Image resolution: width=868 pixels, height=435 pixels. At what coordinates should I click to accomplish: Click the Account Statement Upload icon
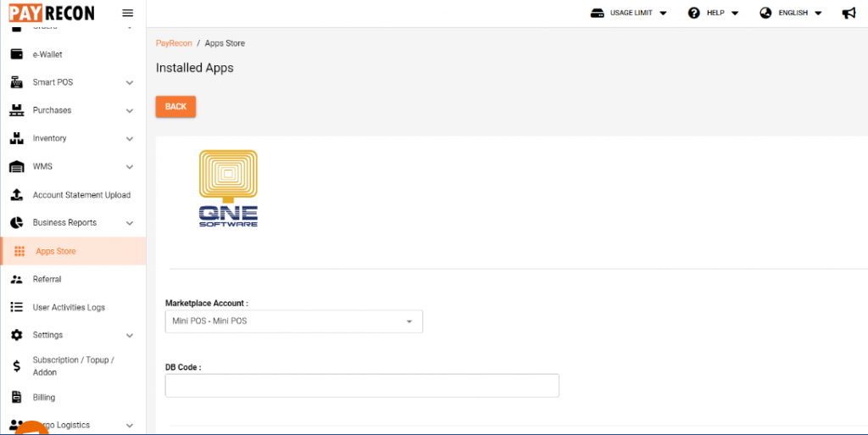[x=17, y=195]
